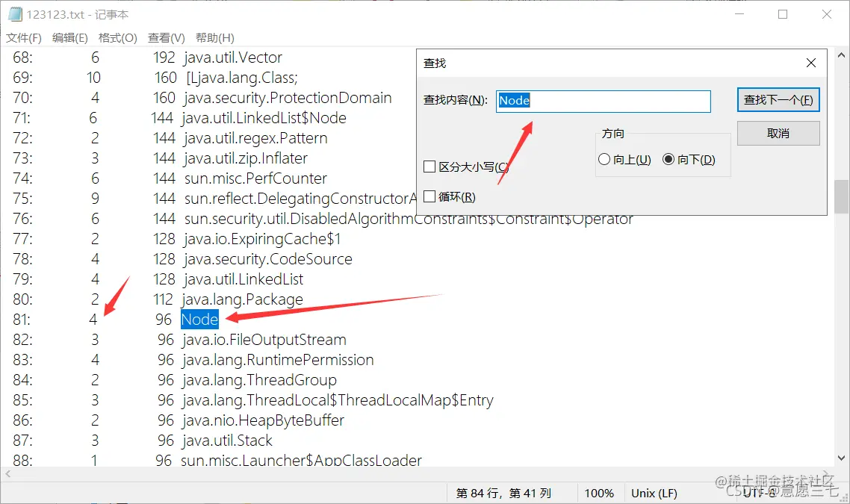Click [Ljava.lang.Class; on line 69
This screenshot has height=504, width=850.
click(x=242, y=78)
